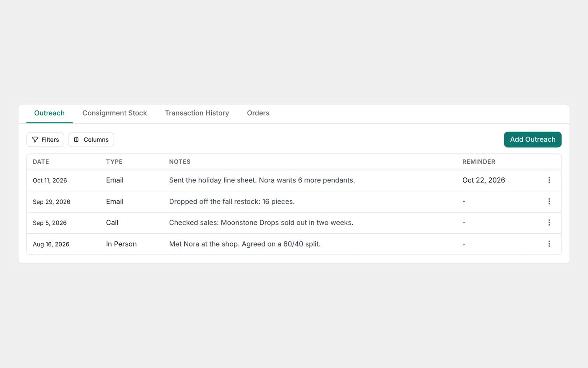Switch to the Outreach tab
588x368 pixels.
(x=50, y=113)
